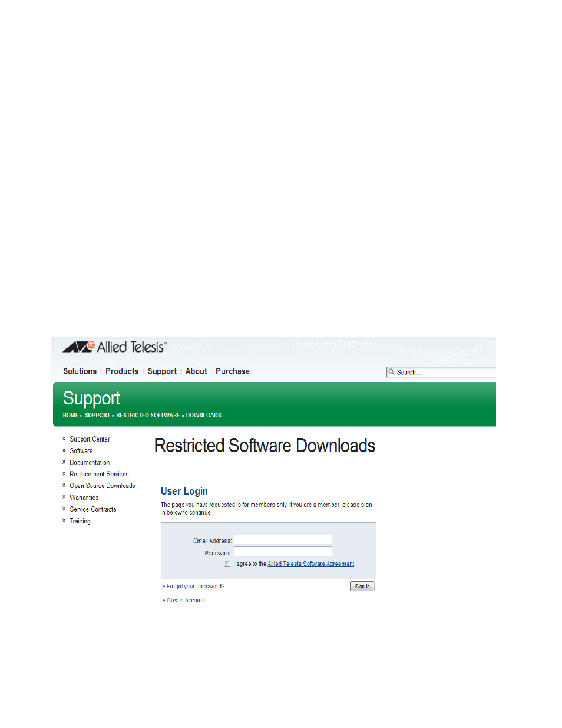Open Training sidebar link
The height and width of the screenshot is (728, 562).
[x=80, y=522]
